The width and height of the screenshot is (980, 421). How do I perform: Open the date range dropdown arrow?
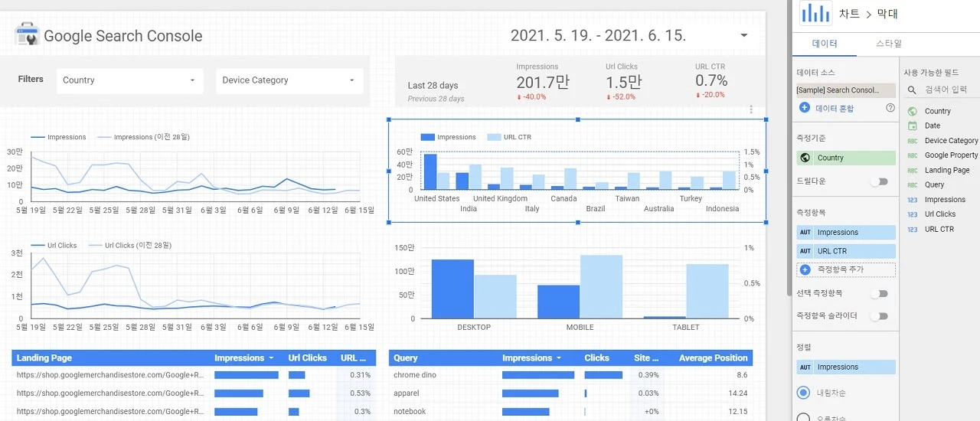(743, 36)
